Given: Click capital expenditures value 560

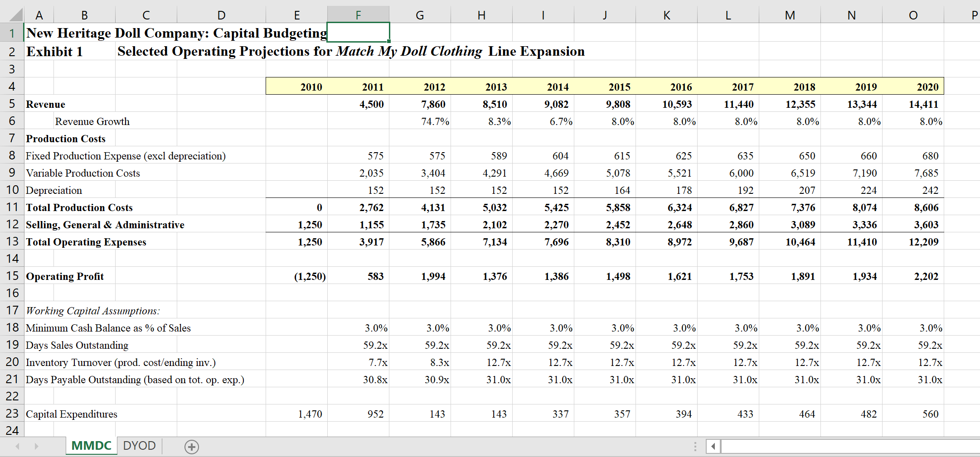Looking at the screenshot, I should 930,414.
